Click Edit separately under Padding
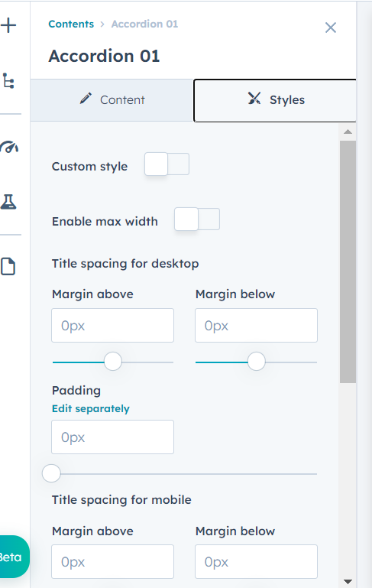372x588 pixels. 91,408
